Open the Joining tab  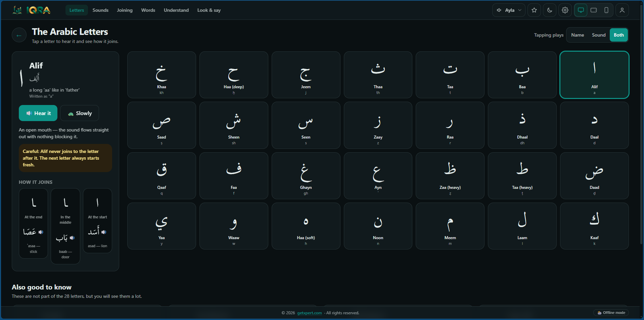tap(125, 10)
